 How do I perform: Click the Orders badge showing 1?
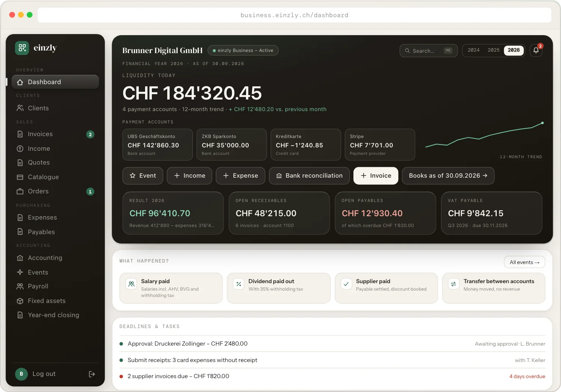coord(90,192)
